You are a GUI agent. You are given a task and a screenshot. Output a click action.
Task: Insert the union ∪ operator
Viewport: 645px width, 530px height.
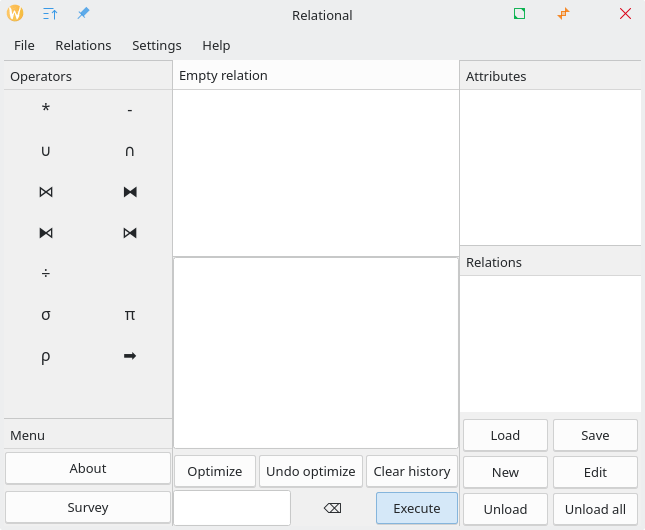(x=46, y=150)
